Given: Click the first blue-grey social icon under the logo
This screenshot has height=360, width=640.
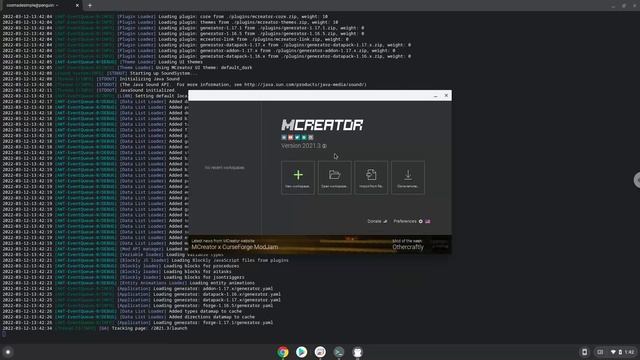Looking at the screenshot, I should click(x=284, y=138).
